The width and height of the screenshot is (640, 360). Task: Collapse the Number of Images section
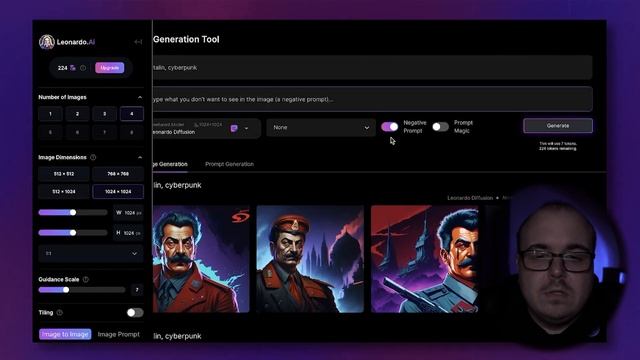[140, 97]
